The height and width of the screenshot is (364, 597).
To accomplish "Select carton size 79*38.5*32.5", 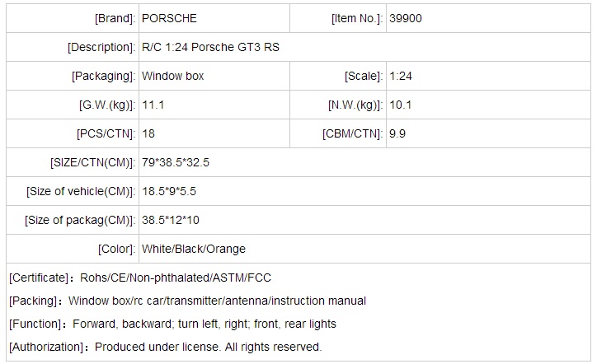I will (176, 162).
